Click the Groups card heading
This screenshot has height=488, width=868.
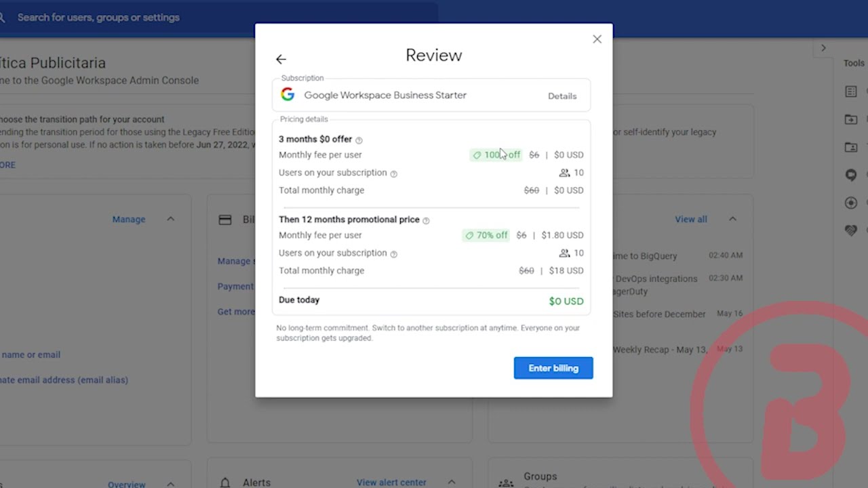[540, 476]
